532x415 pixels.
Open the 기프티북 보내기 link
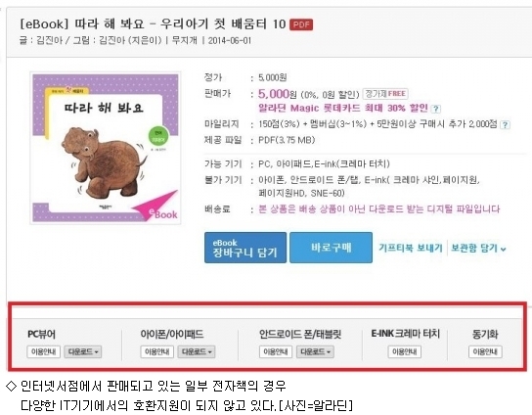[x=410, y=248]
